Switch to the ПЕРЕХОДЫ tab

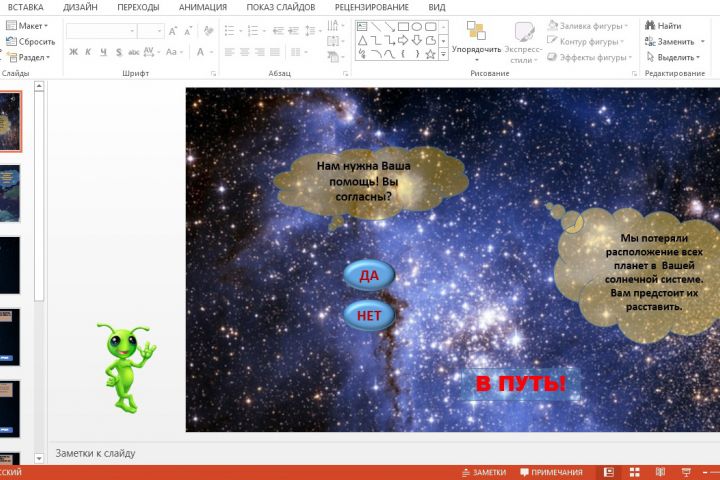click(x=138, y=7)
